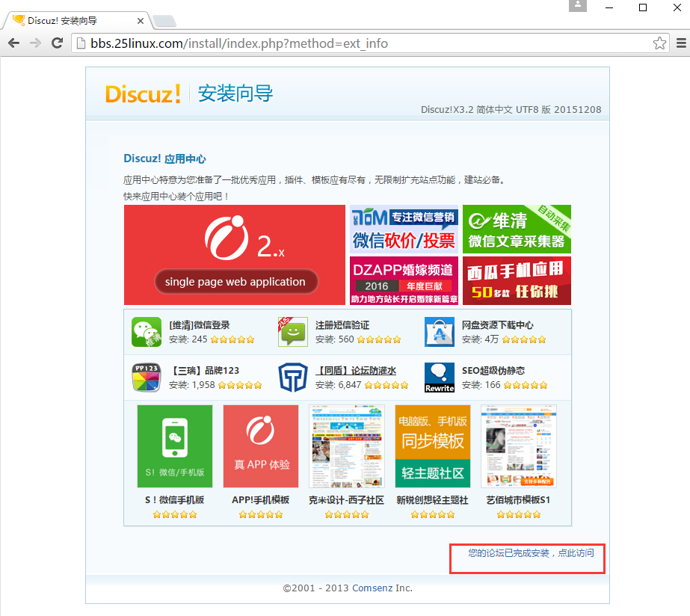Open a new tab button
The image size is (690, 616).
(x=164, y=21)
